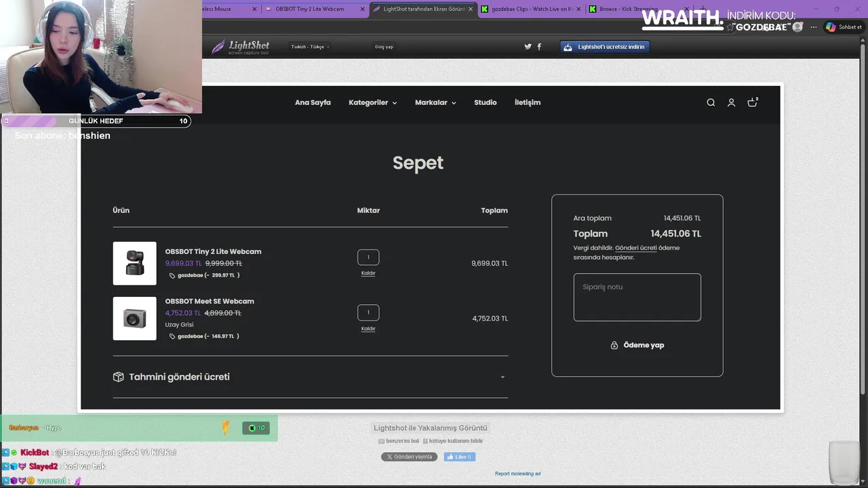Click the browser profile avatar icon
This screenshot has width=868, height=488.
tap(797, 27)
